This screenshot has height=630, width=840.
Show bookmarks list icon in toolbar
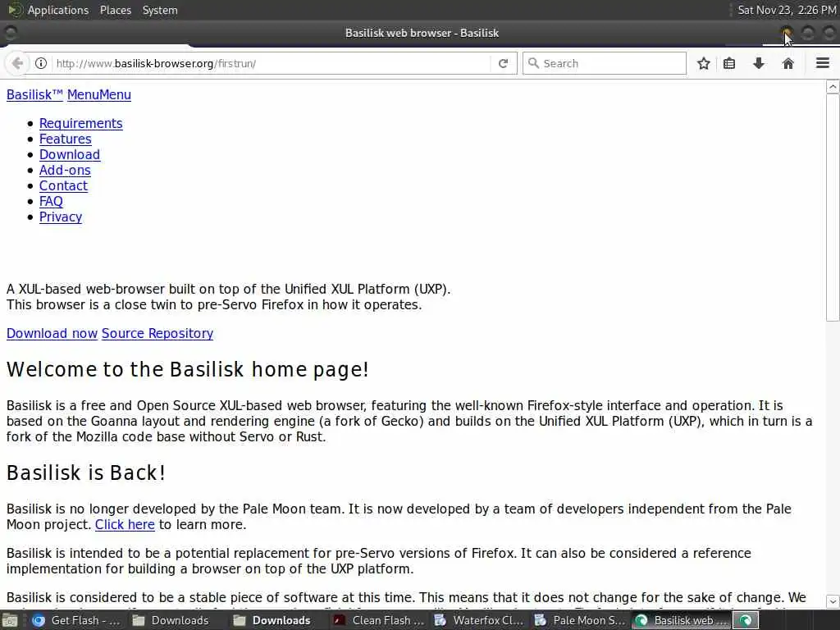tap(729, 63)
